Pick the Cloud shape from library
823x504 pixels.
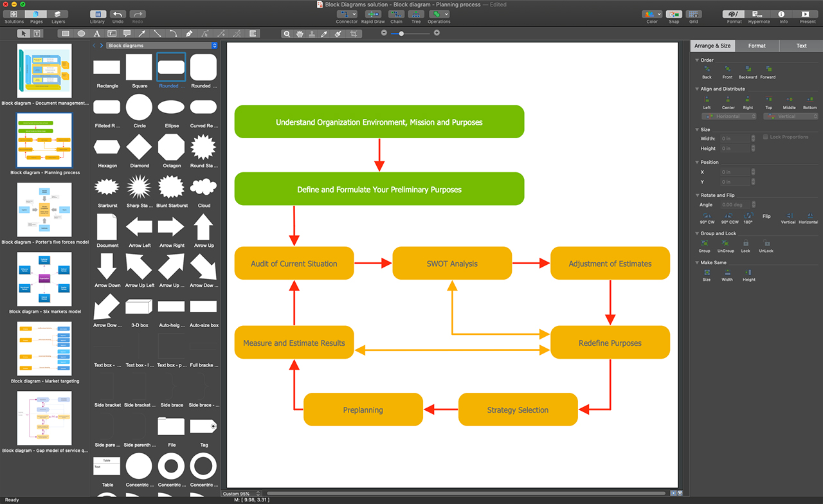pyautogui.click(x=204, y=188)
